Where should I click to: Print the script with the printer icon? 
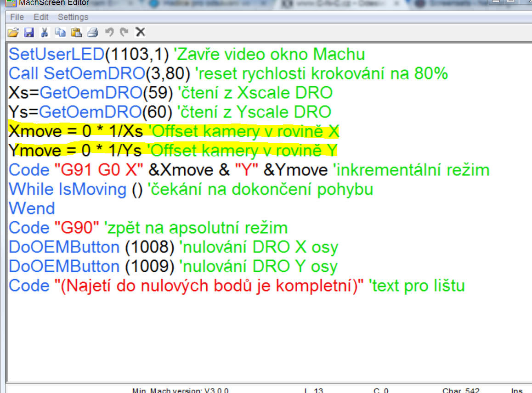point(93,32)
